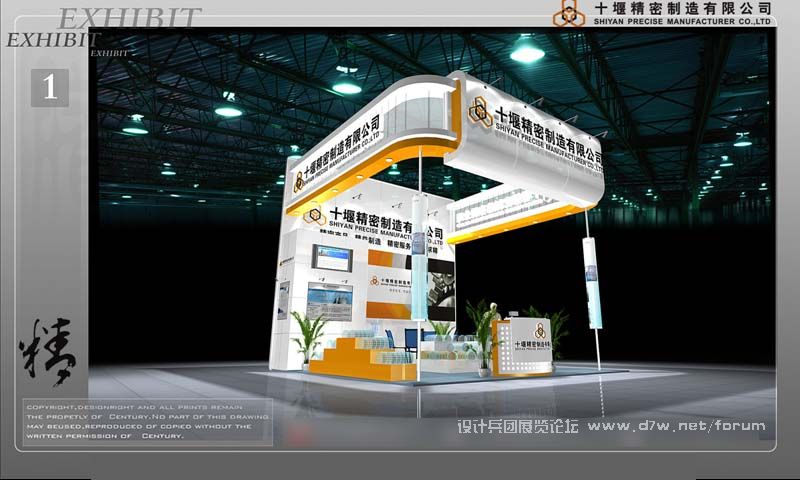Click the line WRITTEN PERMISSION OF CENTURY
This screenshot has width=800, height=480.
tap(105, 436)
